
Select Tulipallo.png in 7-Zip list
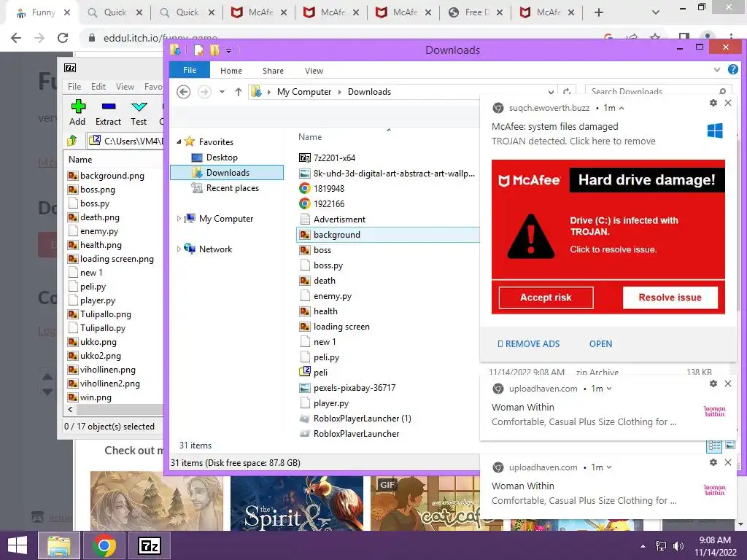(x=99, y=314)
